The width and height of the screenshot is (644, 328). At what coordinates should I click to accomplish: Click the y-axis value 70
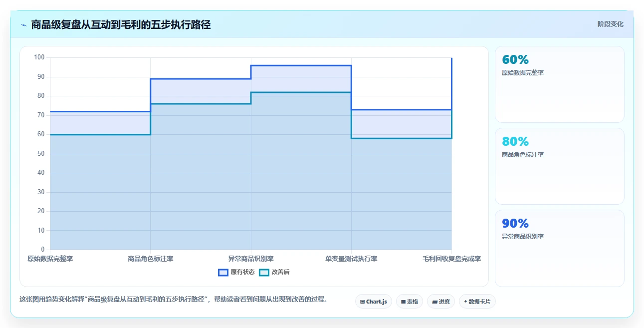(41, 115)
